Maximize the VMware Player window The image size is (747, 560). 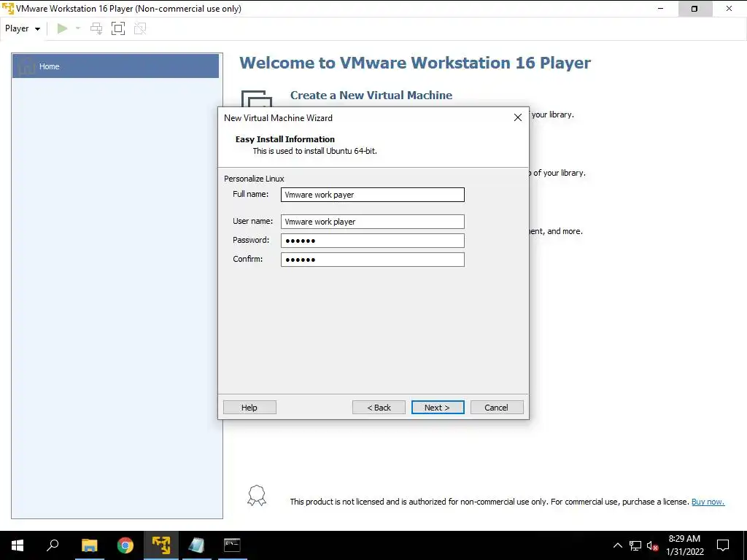[x=694, y=9]
